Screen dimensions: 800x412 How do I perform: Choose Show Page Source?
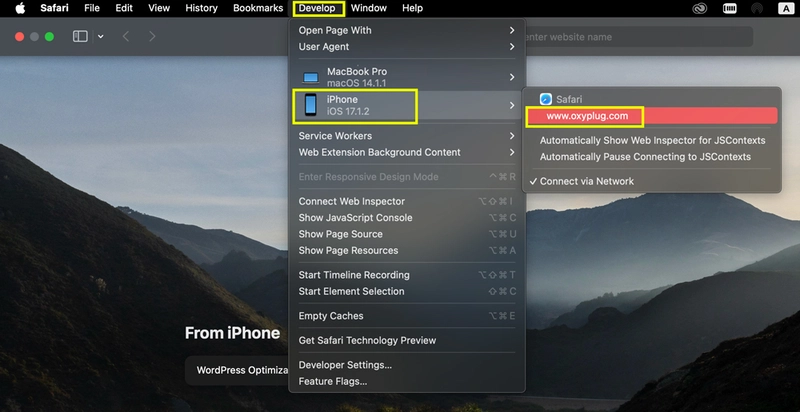tap(407, 234)
